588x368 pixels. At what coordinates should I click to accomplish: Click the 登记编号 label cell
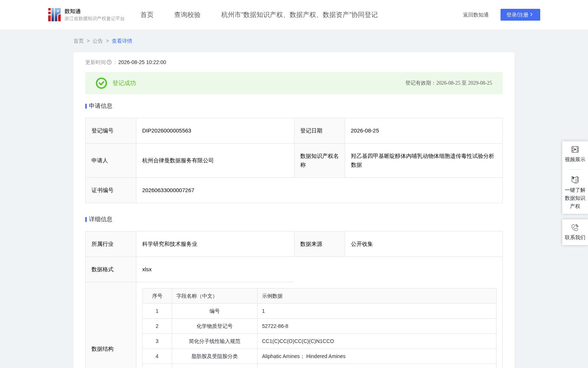(111, 131)
